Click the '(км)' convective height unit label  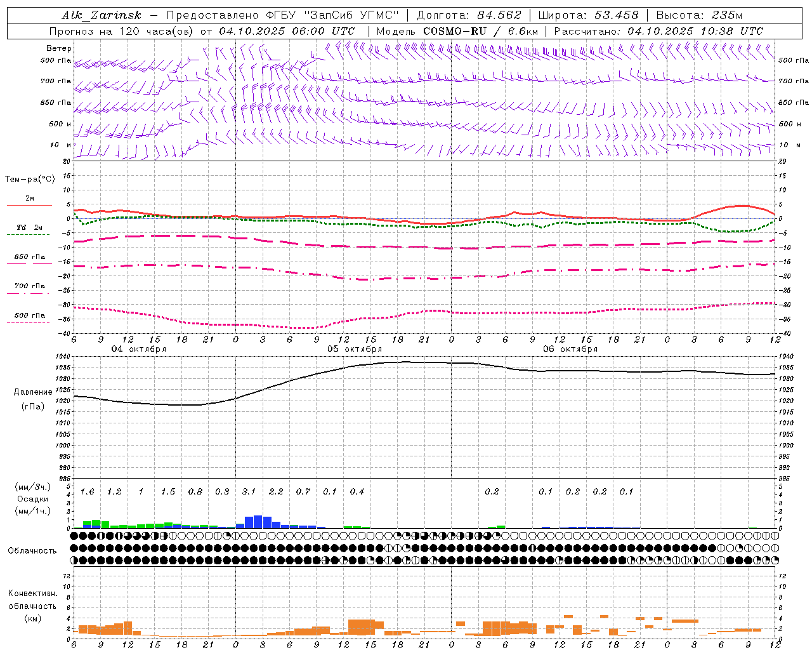32,618
